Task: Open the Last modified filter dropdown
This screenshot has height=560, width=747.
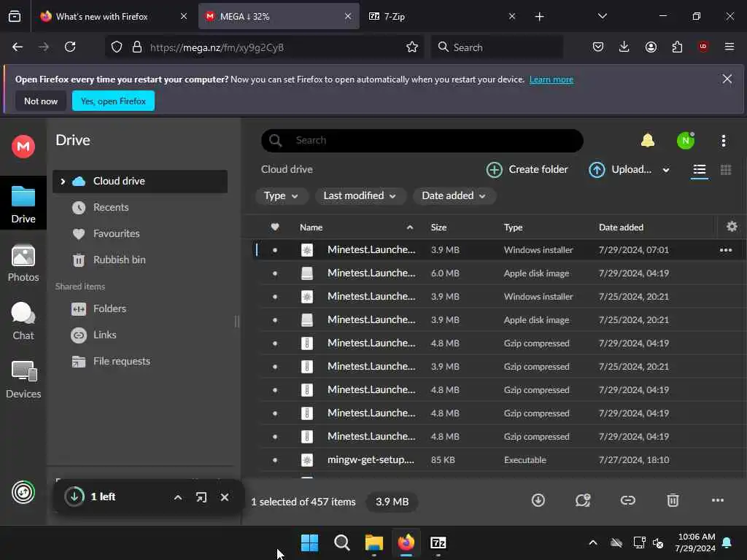Action: [x=360, y=195]
